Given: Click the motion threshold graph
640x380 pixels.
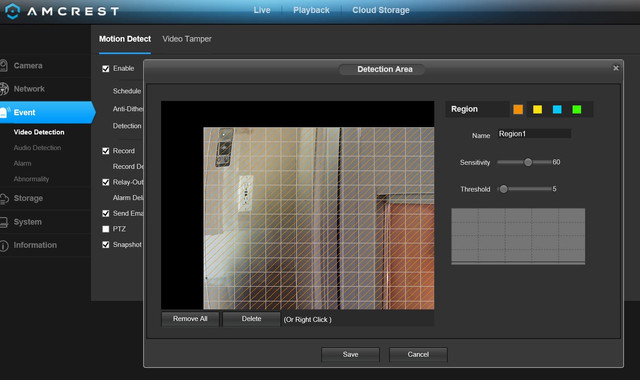Looking at the screenshot, I should pyautogui.click(x=518, y=236).
